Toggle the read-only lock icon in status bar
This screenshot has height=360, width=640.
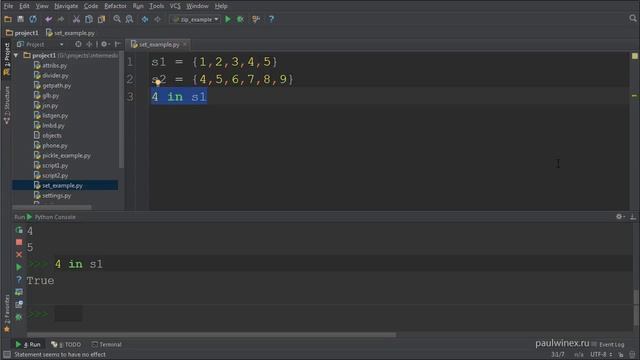(x=621, y=355)
